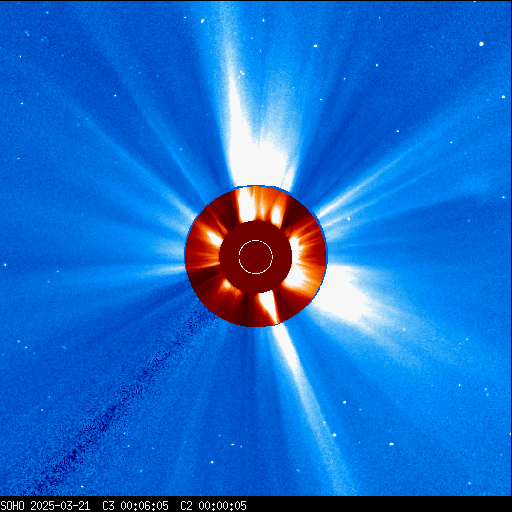Pick the elongated bright object at lower right
512x512 pixels.
[x=391, y=444]
